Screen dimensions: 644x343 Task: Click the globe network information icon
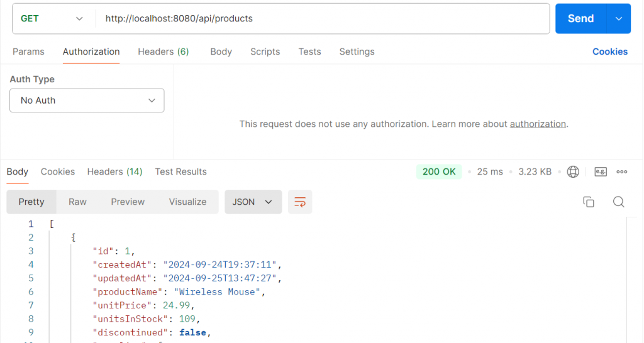(573, 172)
